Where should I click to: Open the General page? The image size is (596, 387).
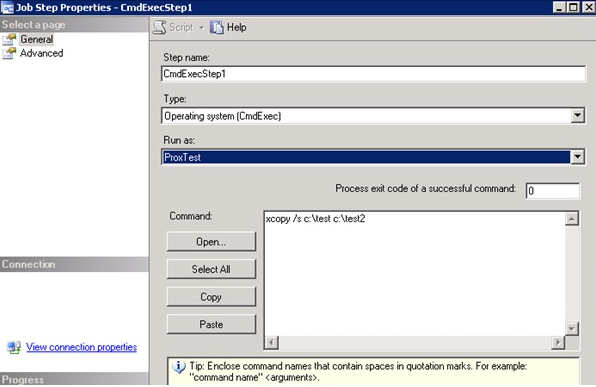36,39
